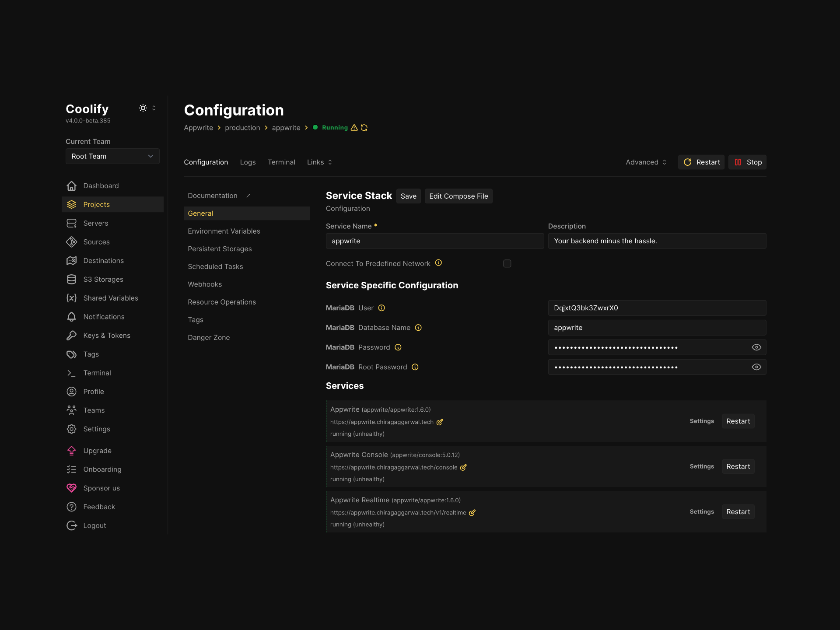Image resolution: width=840 pixels, height=630 pixels.
Task: Click the Projects layers icon
Action: tap(71, 204)
